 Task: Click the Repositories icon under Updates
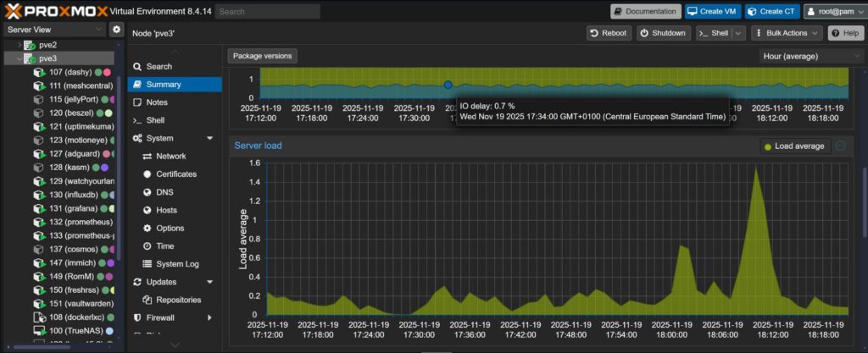click(x=147, y=300)
